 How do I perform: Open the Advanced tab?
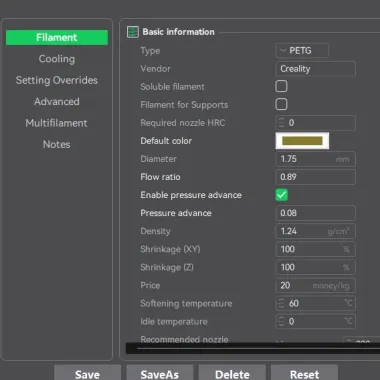tap(57, 102)
